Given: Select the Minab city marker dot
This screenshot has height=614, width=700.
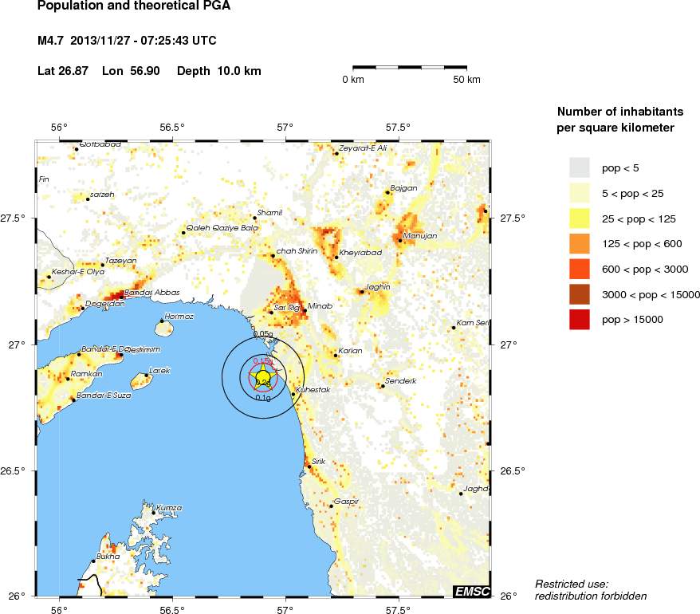Looking at the screenshot, I should [x=305, y=310].
